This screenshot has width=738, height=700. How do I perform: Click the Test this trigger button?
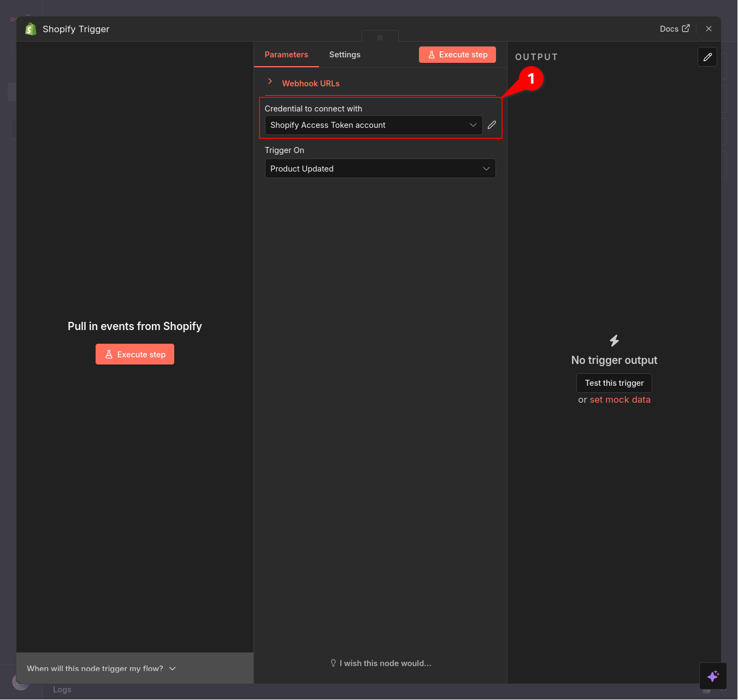[614, 383]
